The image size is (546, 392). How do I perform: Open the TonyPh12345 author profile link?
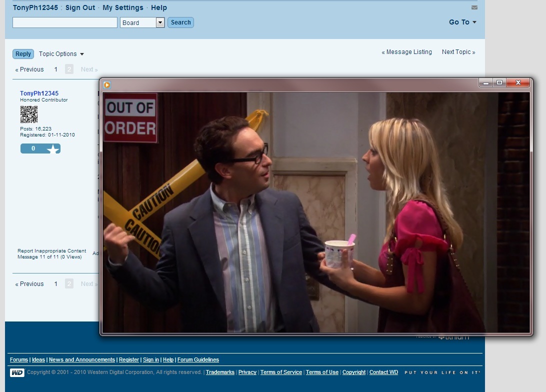pos(39,93)
